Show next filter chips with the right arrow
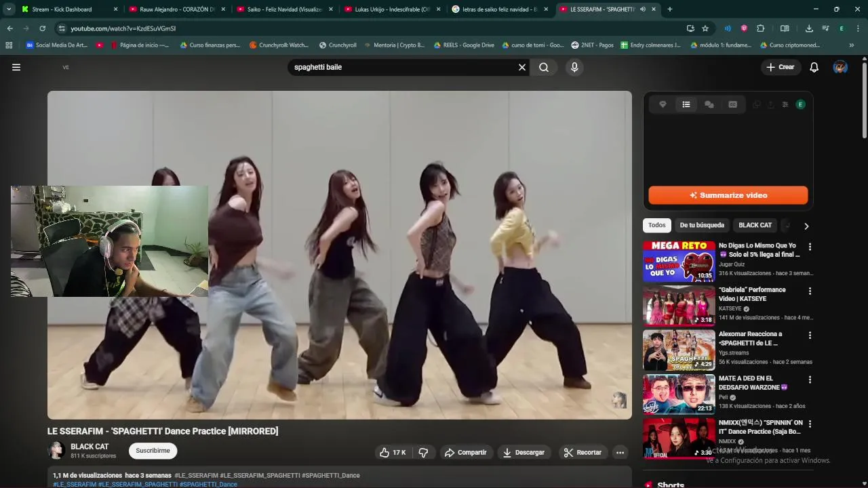The width and height of the screenshot is (868, 488). coord(806,226)
